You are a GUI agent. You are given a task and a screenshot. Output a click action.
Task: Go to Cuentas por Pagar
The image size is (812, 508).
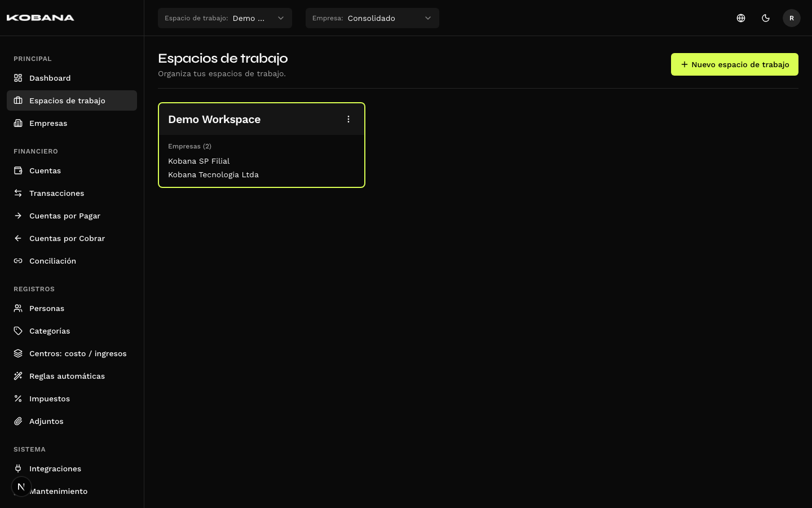click(x=72, y=216)
